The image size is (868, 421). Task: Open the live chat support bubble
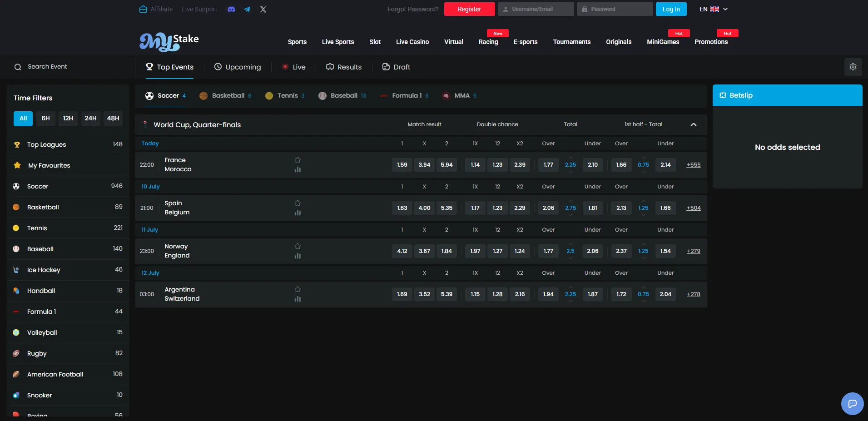pyautogui.click(x=852, y=403)
